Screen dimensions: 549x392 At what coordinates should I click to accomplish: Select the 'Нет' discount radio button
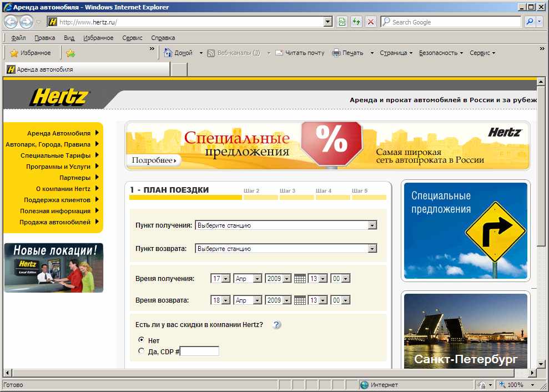tap(141, 339)
